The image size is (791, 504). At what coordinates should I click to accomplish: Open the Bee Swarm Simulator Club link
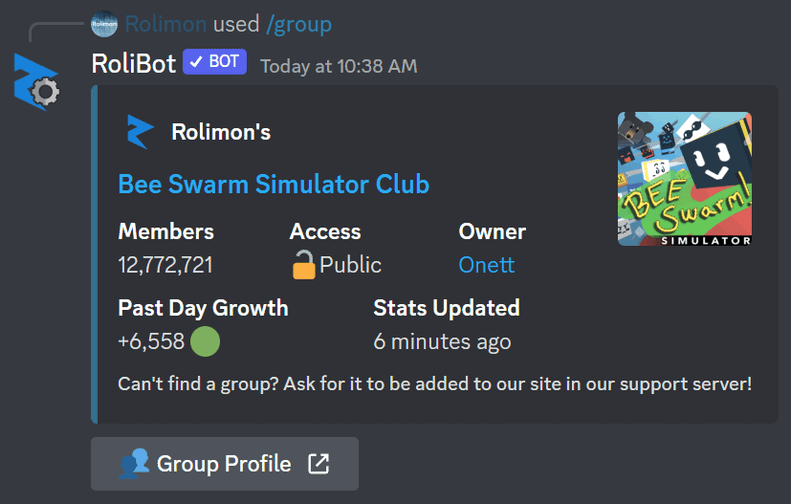point(273,184)
